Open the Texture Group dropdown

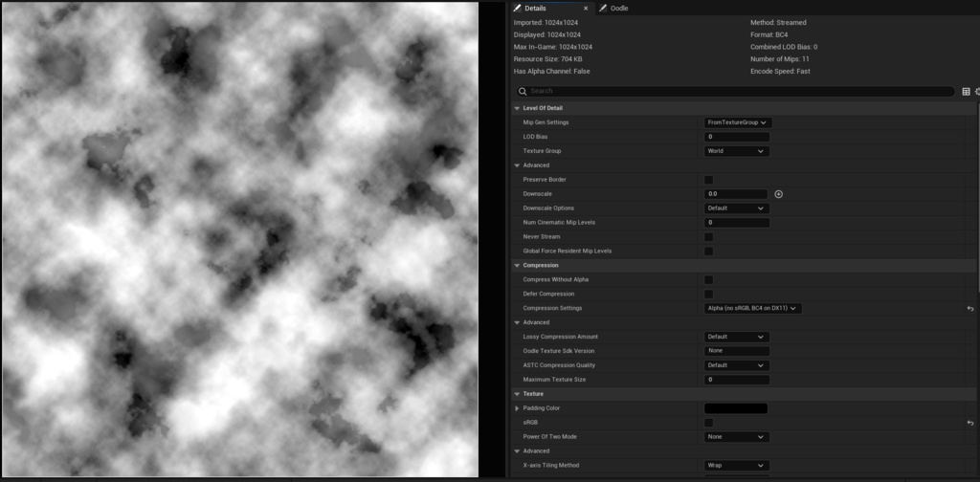coord(736,151)
